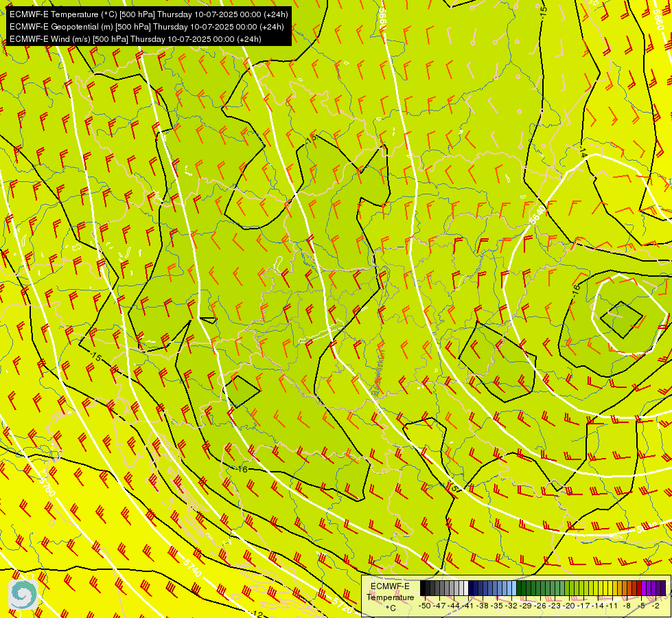Click the -11 value on the colour scale

click(x=612, y=606)
